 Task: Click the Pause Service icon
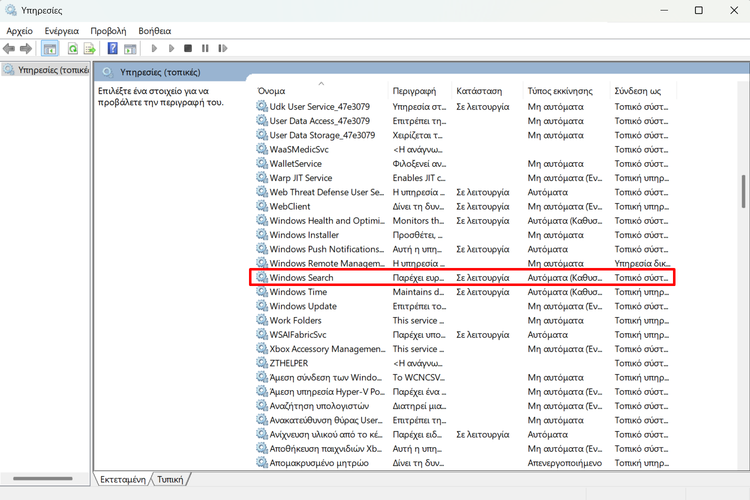205,48
